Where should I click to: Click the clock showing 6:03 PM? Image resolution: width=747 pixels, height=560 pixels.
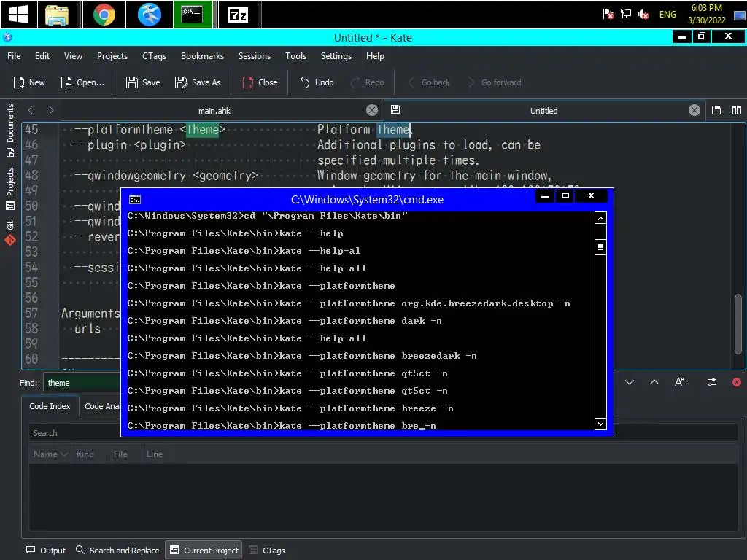point(706,15)
